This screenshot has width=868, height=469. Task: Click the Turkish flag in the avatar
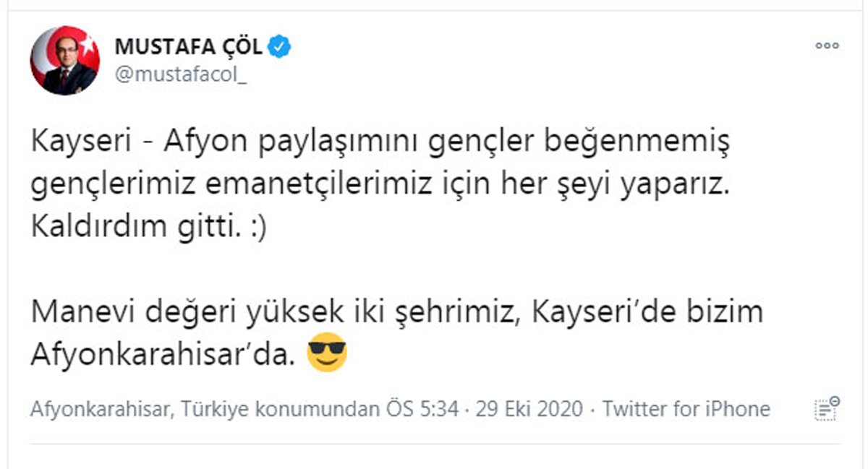tap(82, 46)
